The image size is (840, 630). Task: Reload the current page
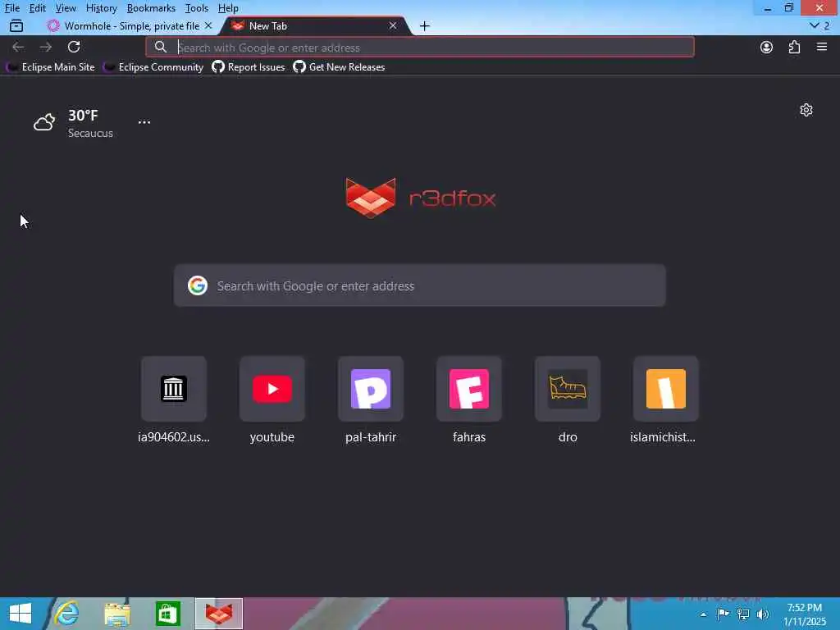point(74,47)
